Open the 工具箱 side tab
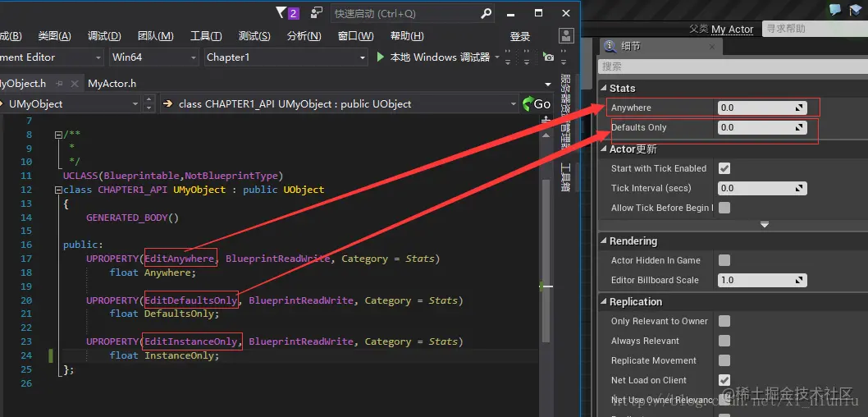 (x=565, y=178)
